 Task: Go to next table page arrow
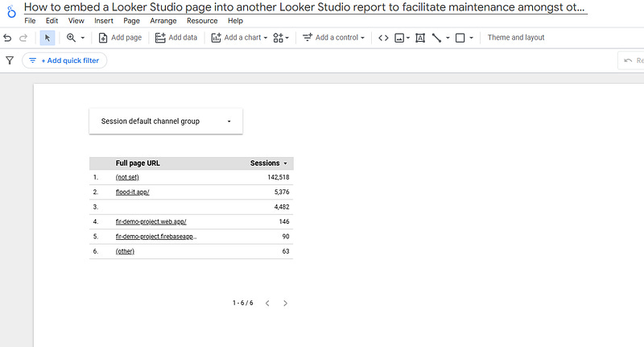tap(285, 303)
